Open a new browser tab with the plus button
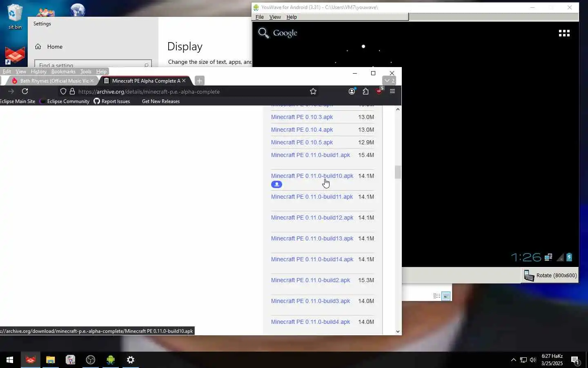This screenshot has width=588, height=368. coord(199,81)
